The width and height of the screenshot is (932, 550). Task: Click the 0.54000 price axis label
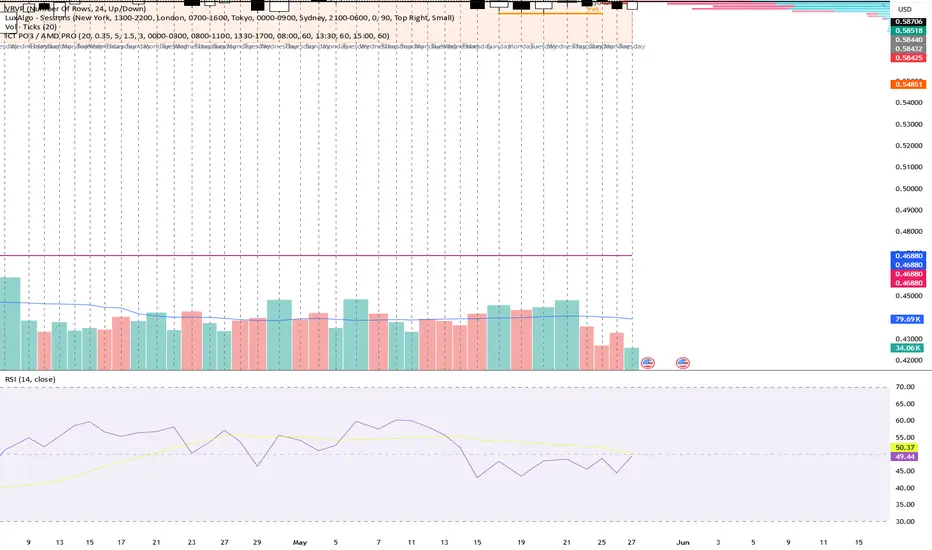(909, 102)
